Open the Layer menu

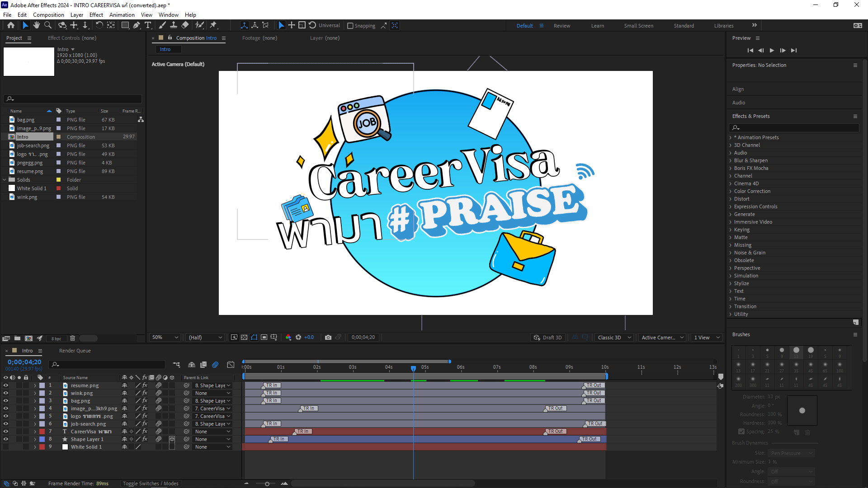[77, 15]
